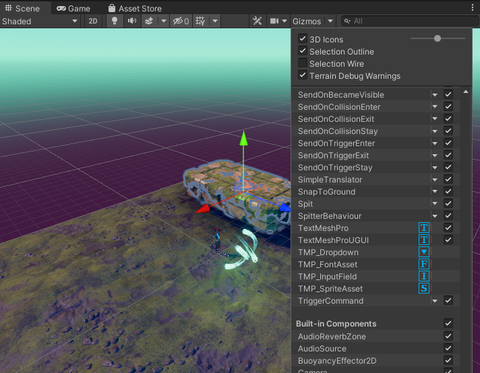The image size is (480, 373).
Task: Click the SendOnTriggerStay row label
Action: click(x=335, y=167)
